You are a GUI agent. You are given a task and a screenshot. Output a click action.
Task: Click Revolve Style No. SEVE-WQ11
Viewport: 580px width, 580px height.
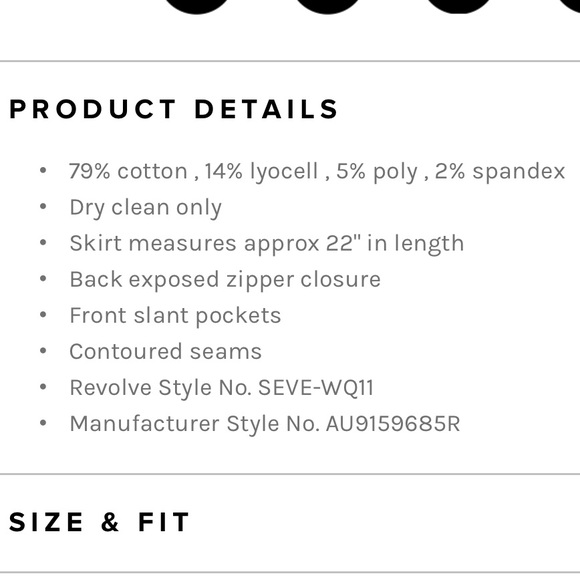point(222,388)
